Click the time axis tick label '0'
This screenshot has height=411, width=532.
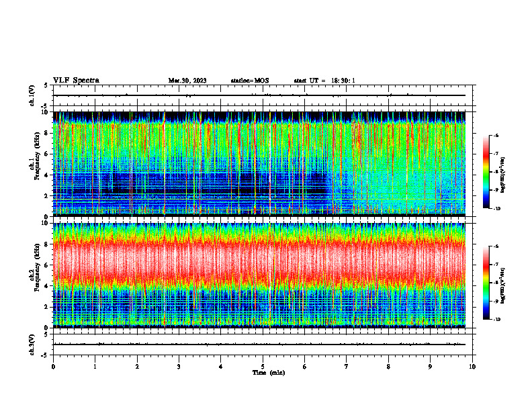point(53,367)
